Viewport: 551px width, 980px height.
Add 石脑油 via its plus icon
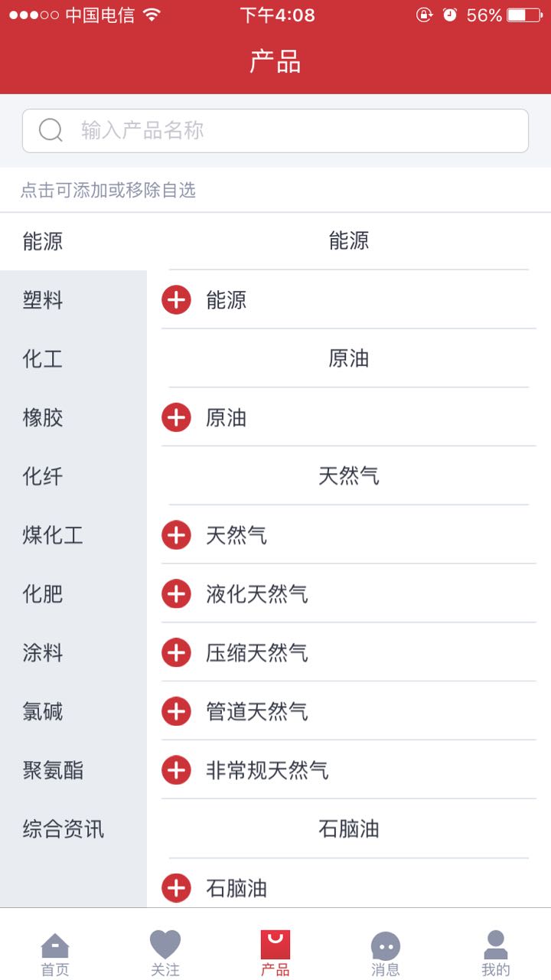176,888
